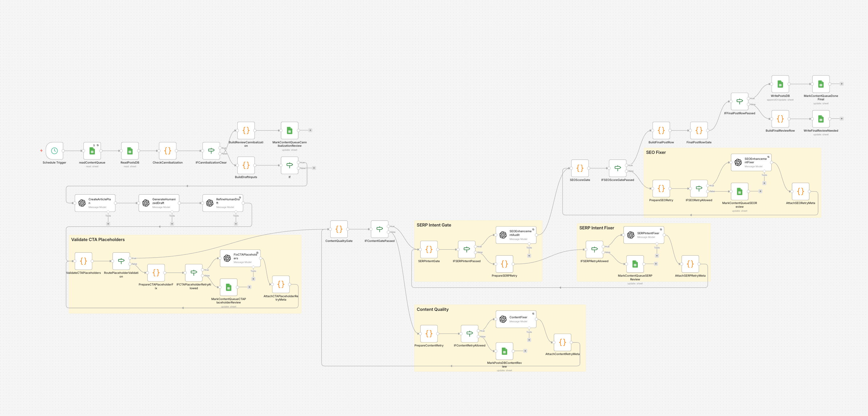
Task: Open the RefineHumanDraft OpenAI node
Action: point(223,203)
